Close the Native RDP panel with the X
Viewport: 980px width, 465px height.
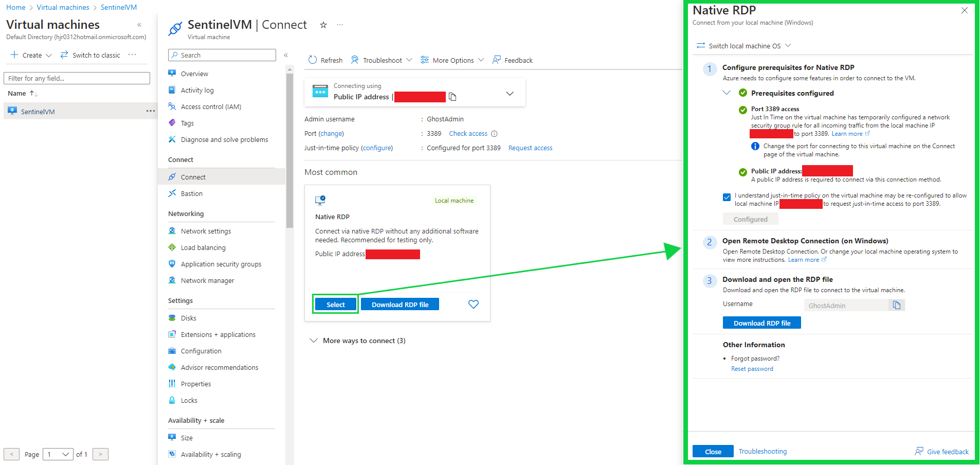[965, 10]
